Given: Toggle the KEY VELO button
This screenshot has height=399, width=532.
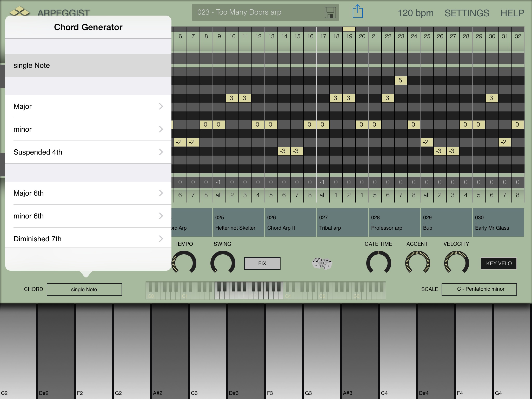Looking at the screenshot, I should pyautogui.click(x=498, y=263).
